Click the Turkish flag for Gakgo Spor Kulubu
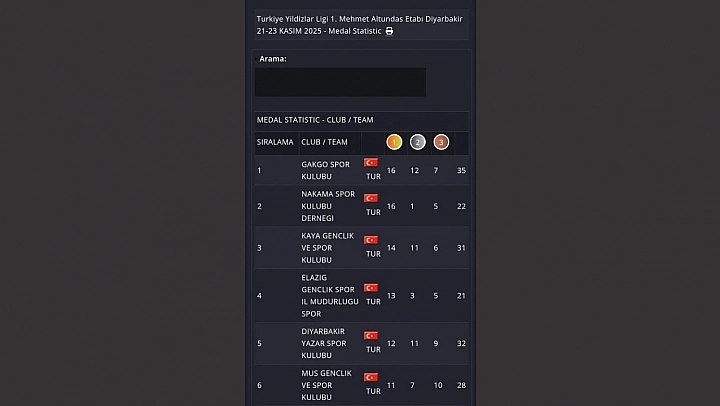 pos(371,162)
